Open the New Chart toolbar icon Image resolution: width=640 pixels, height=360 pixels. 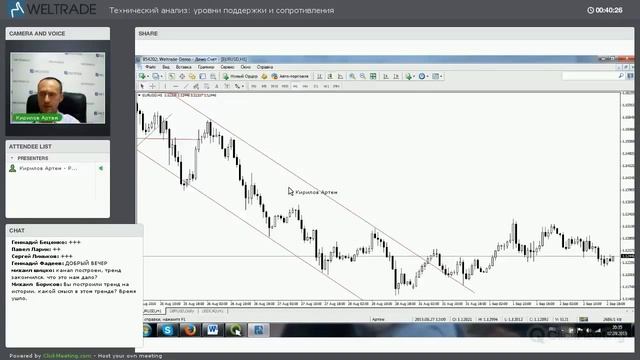142,76
